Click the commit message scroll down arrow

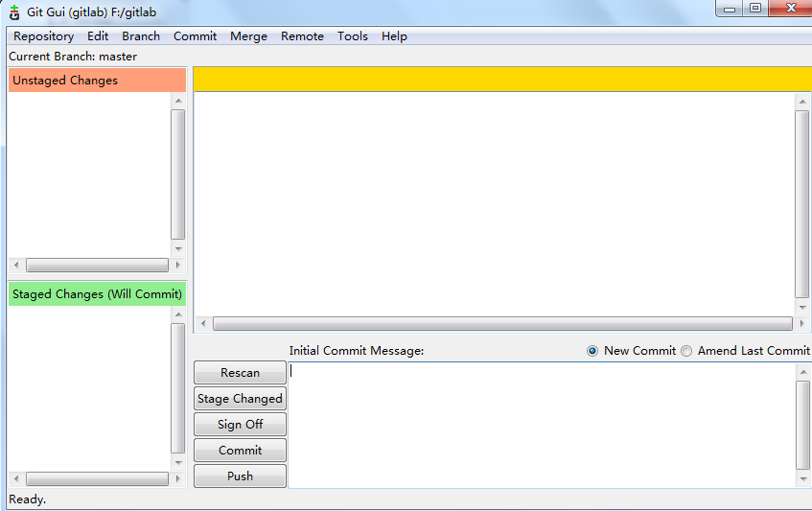pyautogui.click(x=803, y=479)
